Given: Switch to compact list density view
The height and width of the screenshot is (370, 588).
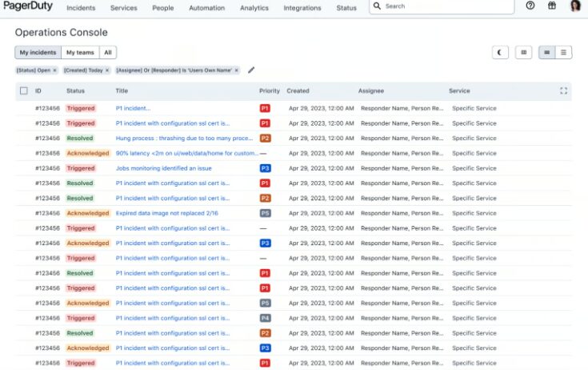Looking at the screenshot, I should pyautogui.click(x=563, y=53).
